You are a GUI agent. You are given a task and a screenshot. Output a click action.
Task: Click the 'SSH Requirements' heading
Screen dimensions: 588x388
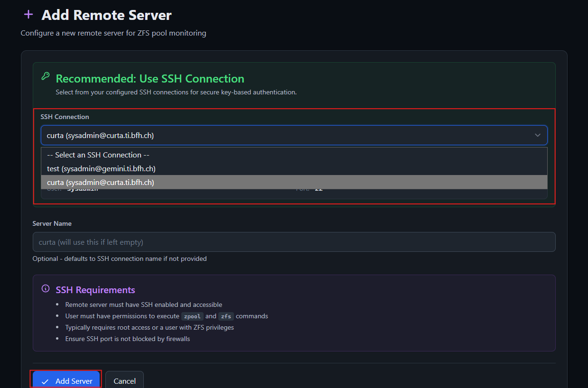click(95, 290)
